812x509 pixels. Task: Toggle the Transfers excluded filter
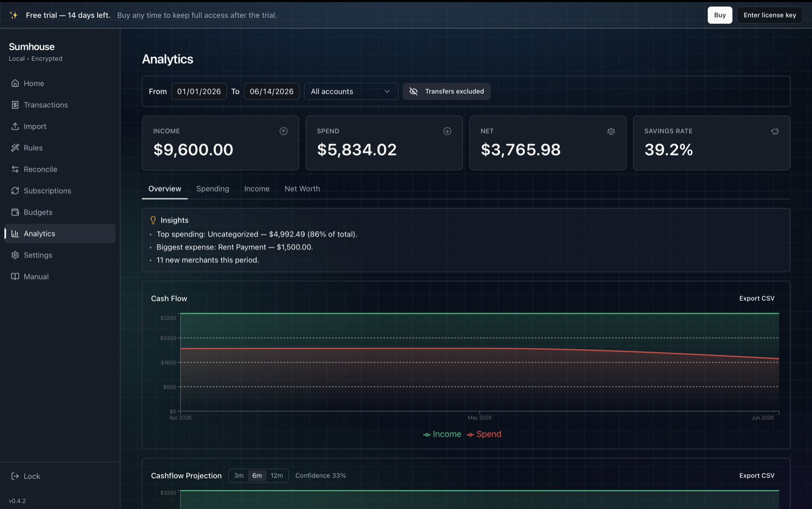point(447,91)
